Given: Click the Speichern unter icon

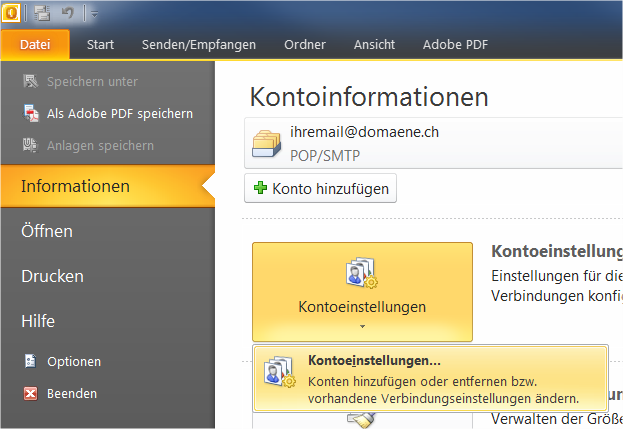Looking at the screenshot, I should (31, 81).
